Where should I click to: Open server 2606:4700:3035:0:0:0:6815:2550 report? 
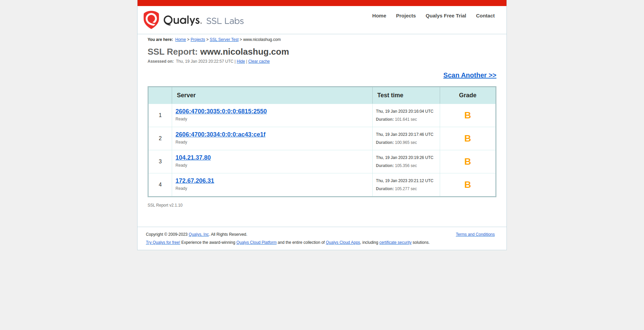click(221, 111)
